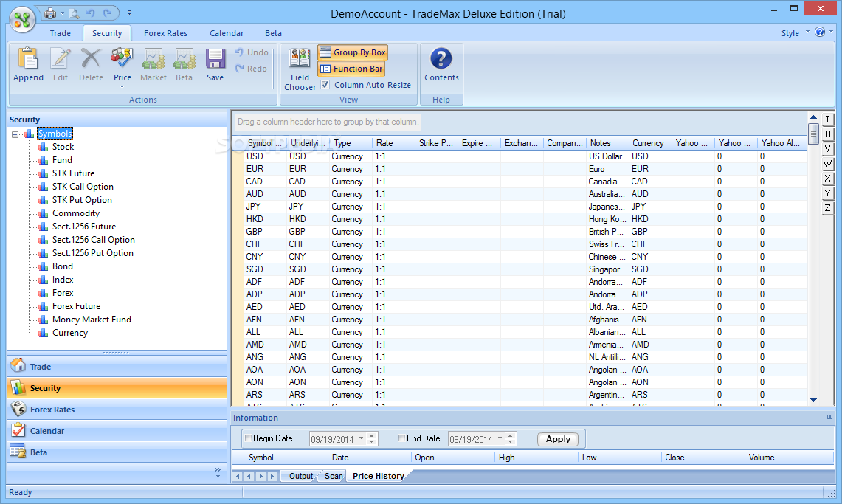The height and width of the screenshot is (504, 842).
Task: Jump to letter W in the index
Action: pyautogui.click(x=827, y=164)
